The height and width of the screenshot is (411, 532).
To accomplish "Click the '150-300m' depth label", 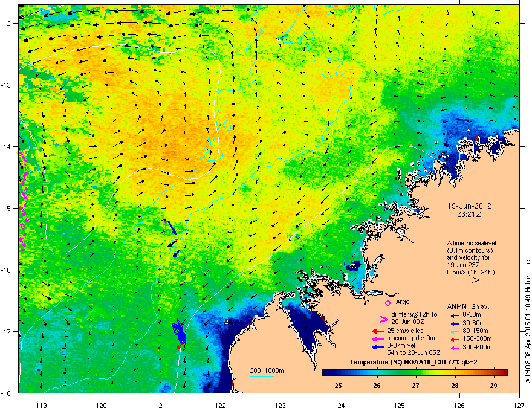I will point(477,338).
